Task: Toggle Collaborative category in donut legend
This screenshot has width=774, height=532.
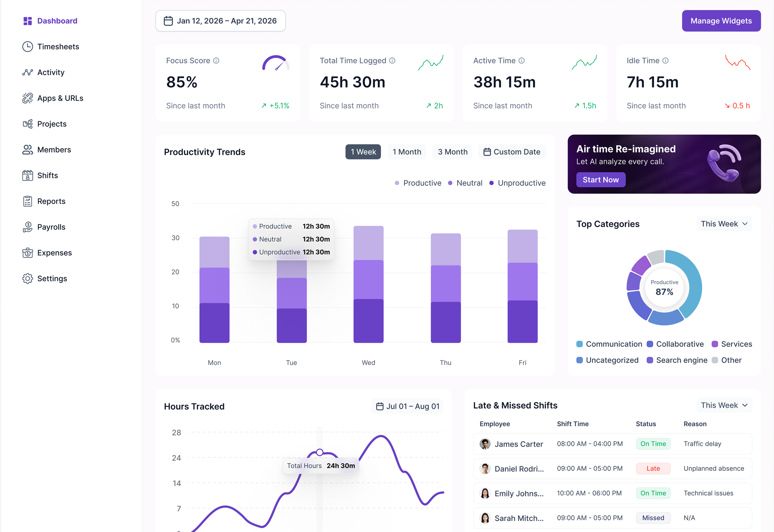Action: [675, 344]
